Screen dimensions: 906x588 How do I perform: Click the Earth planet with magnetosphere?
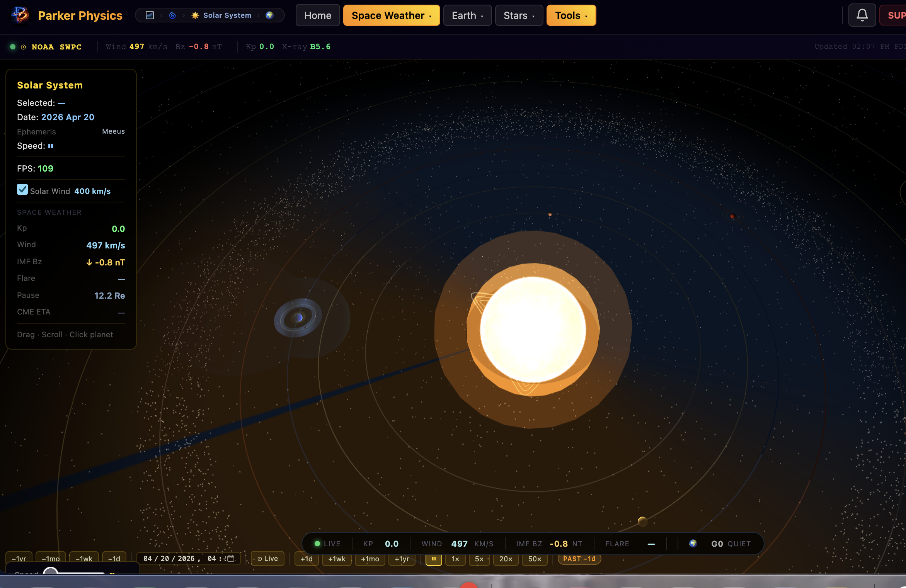[298, 318]
